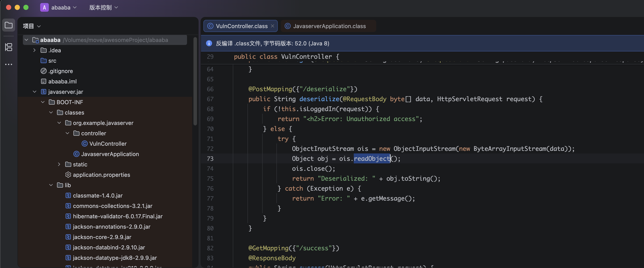Collapse the javaserver.jar node
Screen dimensions: 644x268
pos(35,92)
